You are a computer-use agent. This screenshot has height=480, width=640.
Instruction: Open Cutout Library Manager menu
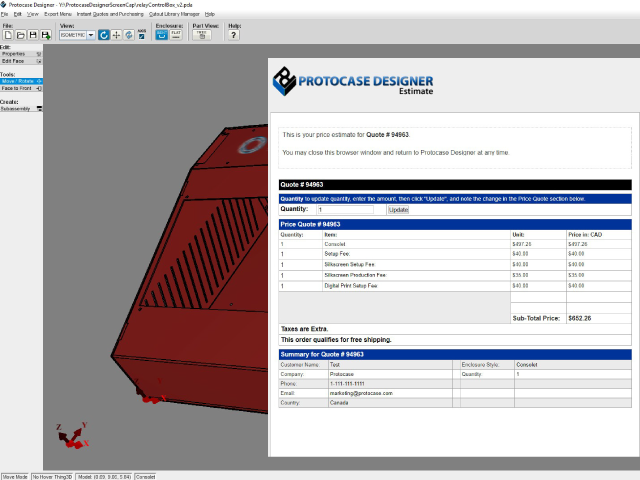(x=174, y=14)
